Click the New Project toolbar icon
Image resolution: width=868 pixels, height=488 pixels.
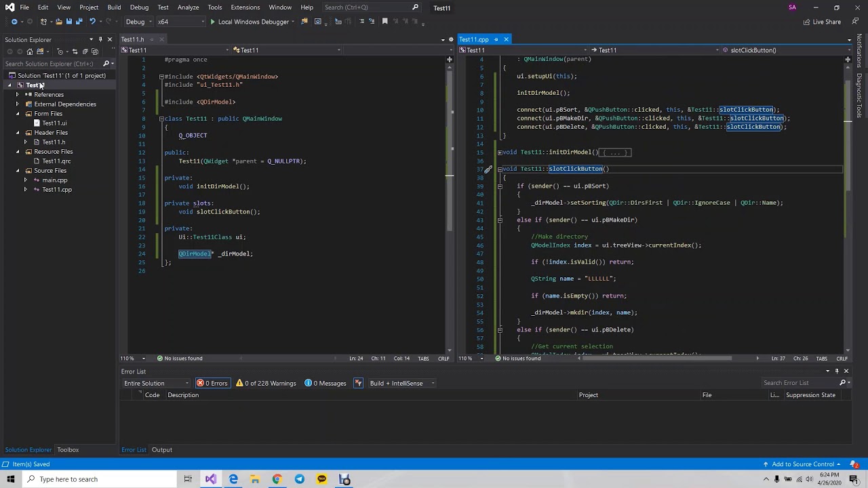(x=44, y=22)
